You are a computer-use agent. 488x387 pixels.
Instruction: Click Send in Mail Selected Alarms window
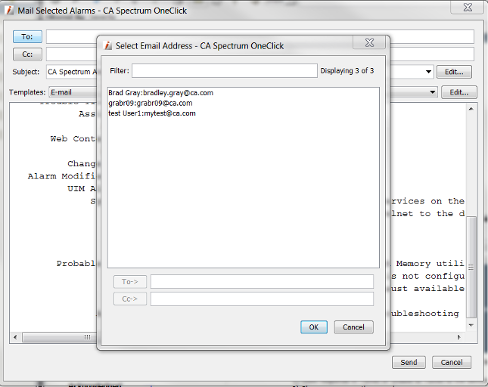tap(409, 362)
